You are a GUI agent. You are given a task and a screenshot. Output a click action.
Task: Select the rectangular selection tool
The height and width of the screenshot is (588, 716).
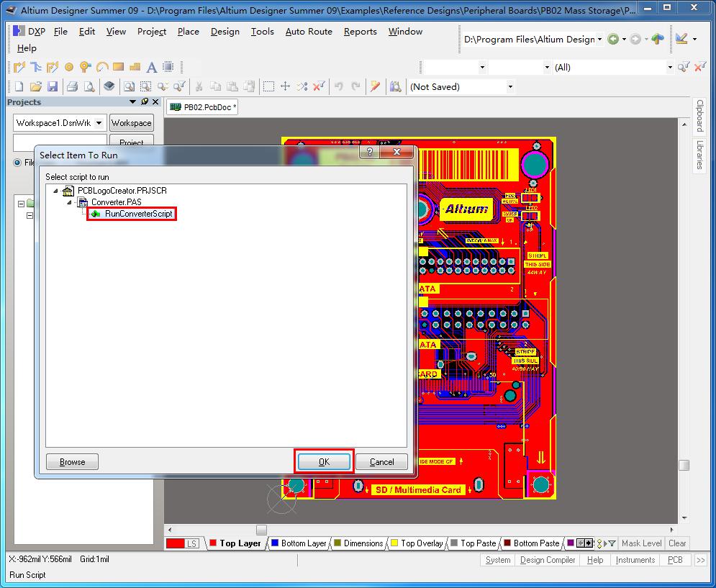[268, 86]
